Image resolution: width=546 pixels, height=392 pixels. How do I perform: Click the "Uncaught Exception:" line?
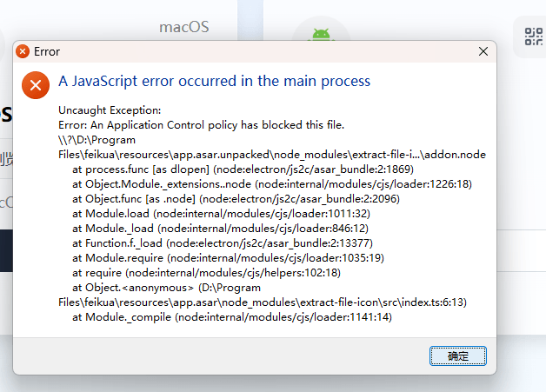click(x=110, y=110)
